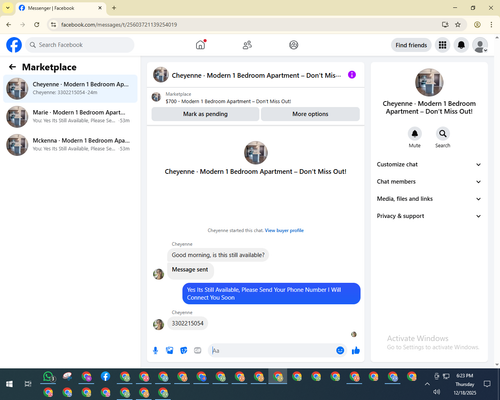Show hidden system tray icons chevron
The image size is (500, 400).
427,384
